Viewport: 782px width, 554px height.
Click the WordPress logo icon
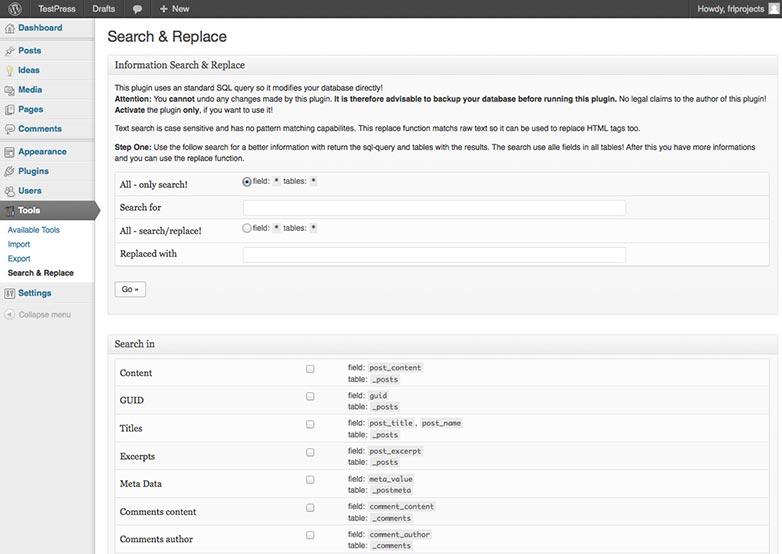coord(15,9)
